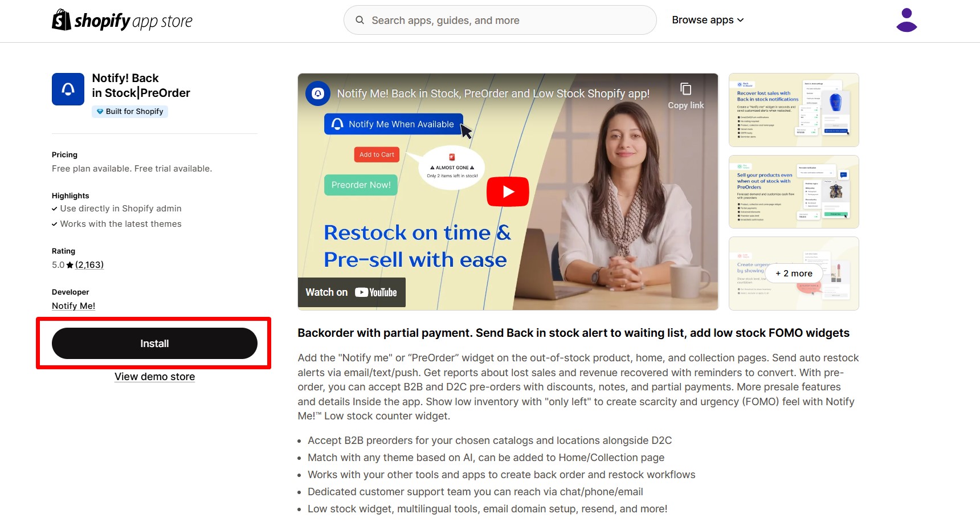Open the user account avatar icon
Screen dimensions: 980x526
click(906, 21)
